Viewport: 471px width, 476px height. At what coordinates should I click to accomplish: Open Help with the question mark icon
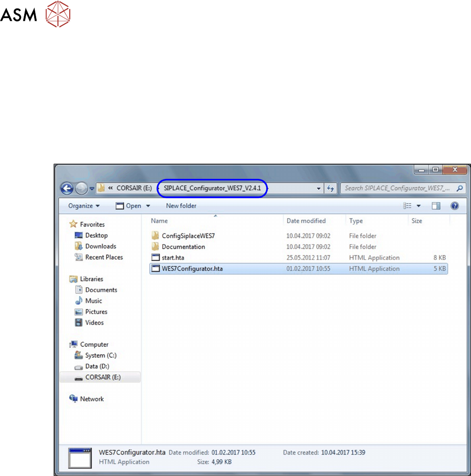click(x=454, y=206)
